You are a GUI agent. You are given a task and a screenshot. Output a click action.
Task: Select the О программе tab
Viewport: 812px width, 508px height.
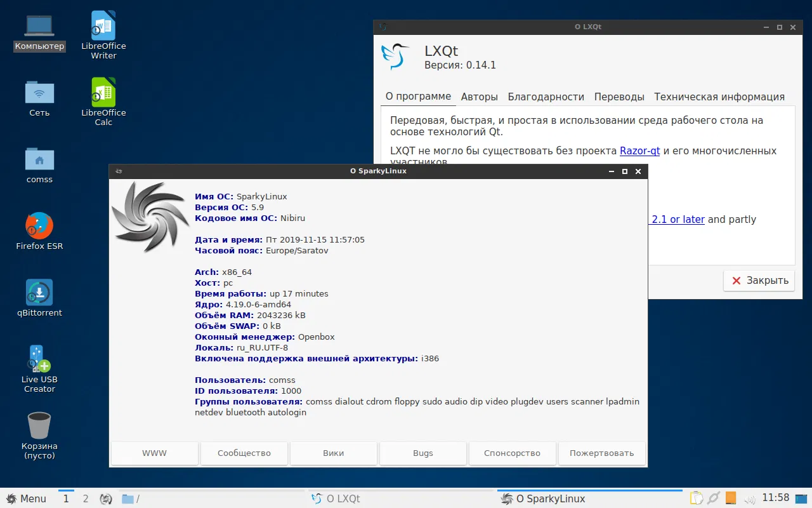point(419,97)
